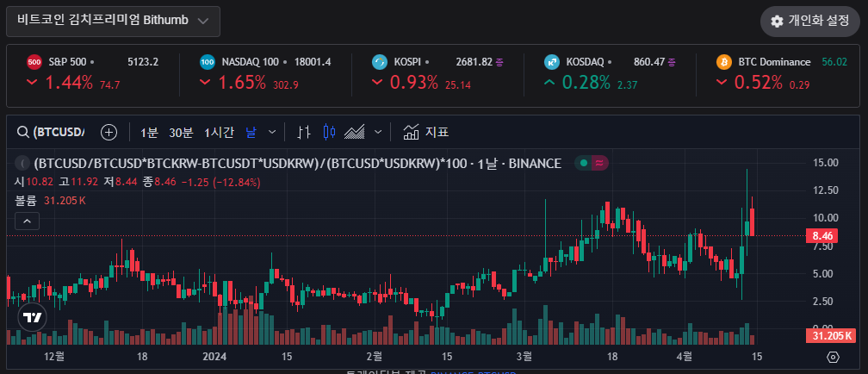Open the 지표 indicators button
The height and width of the screenshot is (374, 868).
[425, 133]
